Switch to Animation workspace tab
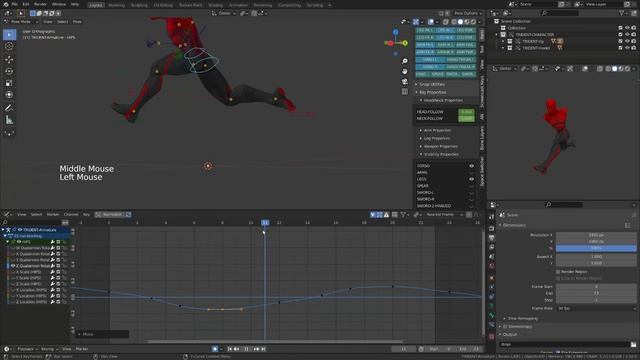Screen dimensions: 640x360 [238, 5]
